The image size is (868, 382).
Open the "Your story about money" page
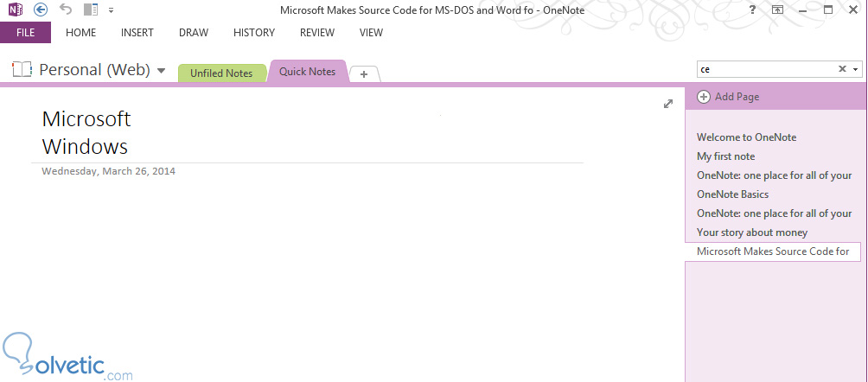tap(752, 232)
